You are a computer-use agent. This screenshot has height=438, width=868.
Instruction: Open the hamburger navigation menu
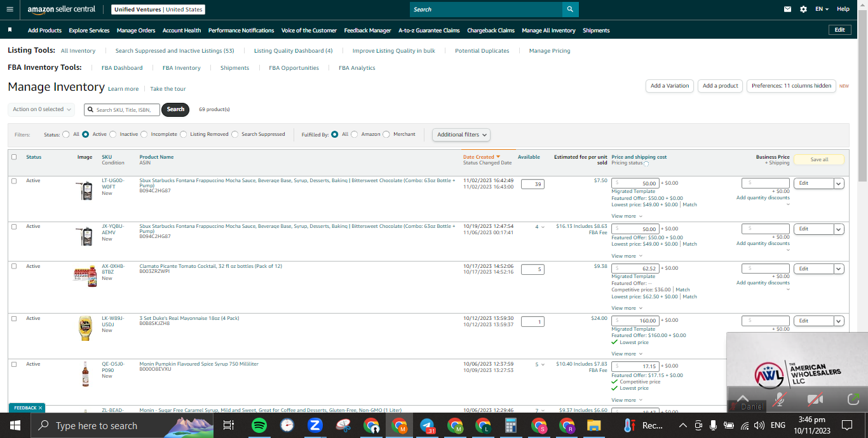tap(10, 10)
